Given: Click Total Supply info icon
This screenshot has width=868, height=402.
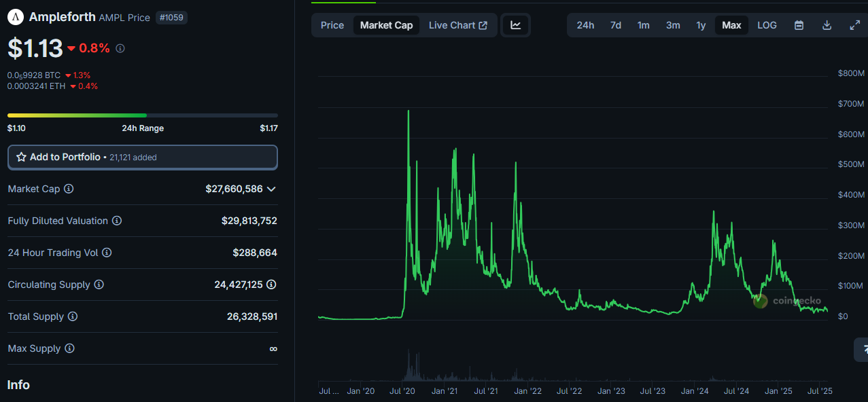Looking at the screenshot, I should [x=73, y=316].
